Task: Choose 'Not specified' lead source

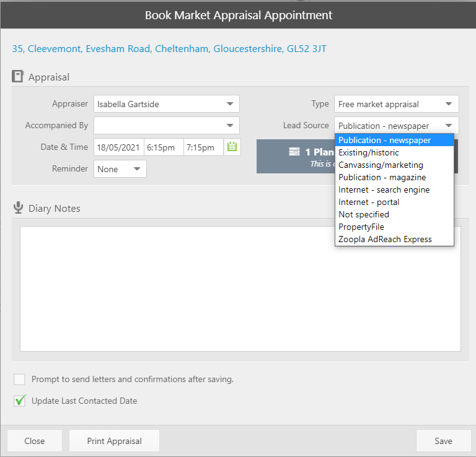Action: (x=394, y=215)
